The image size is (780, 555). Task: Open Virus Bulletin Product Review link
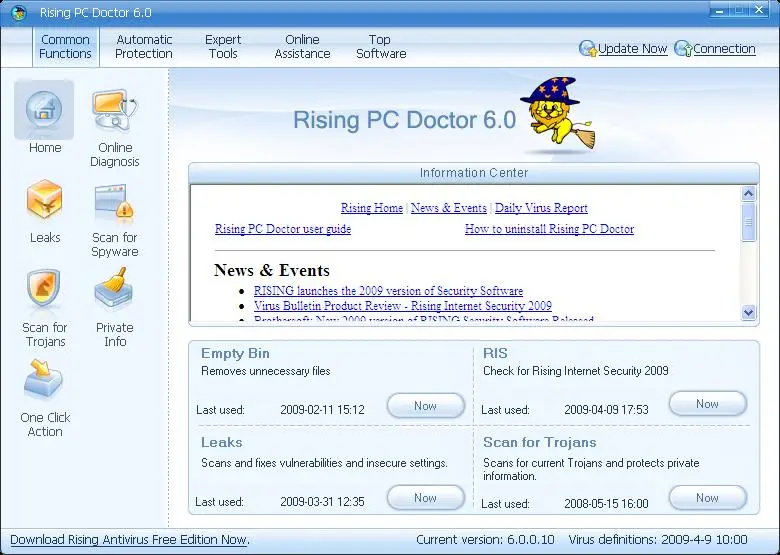(x=403, y=305)
